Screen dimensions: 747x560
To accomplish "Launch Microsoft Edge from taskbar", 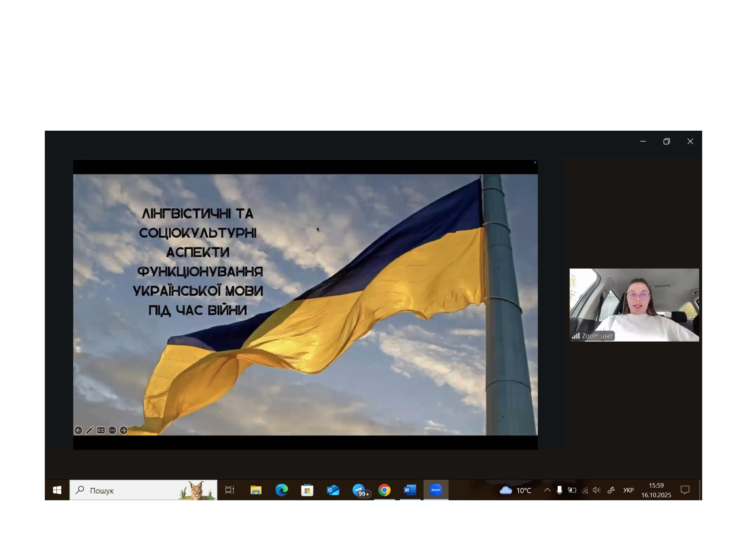I will 282,490.
